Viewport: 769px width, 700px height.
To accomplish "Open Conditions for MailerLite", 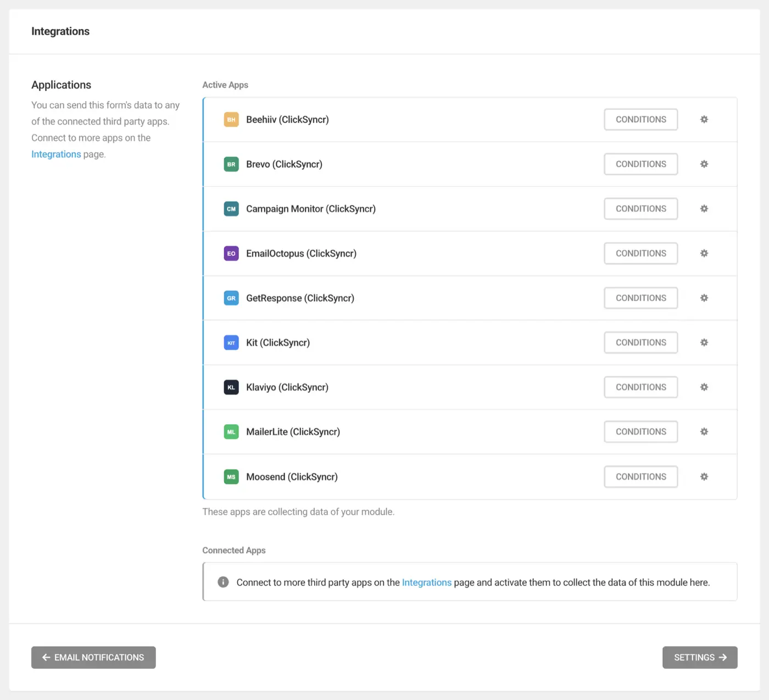I will (x=640, y=432).
